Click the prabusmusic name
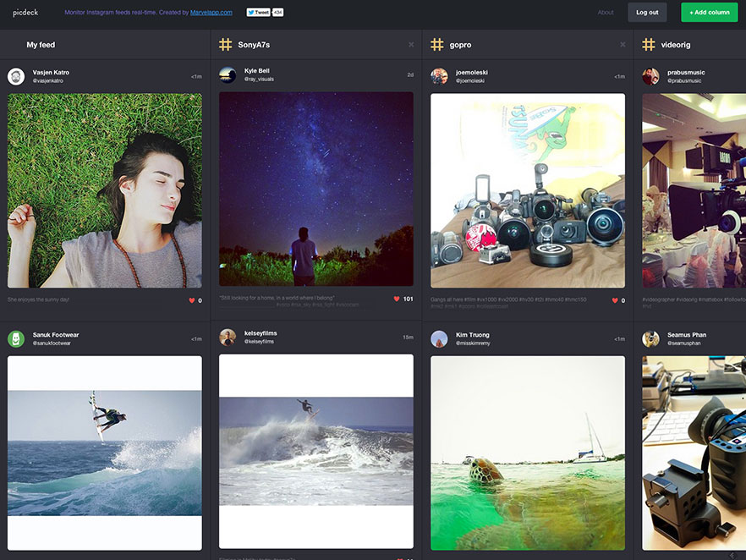The image size is (746, 560). (x=686, y=72)
